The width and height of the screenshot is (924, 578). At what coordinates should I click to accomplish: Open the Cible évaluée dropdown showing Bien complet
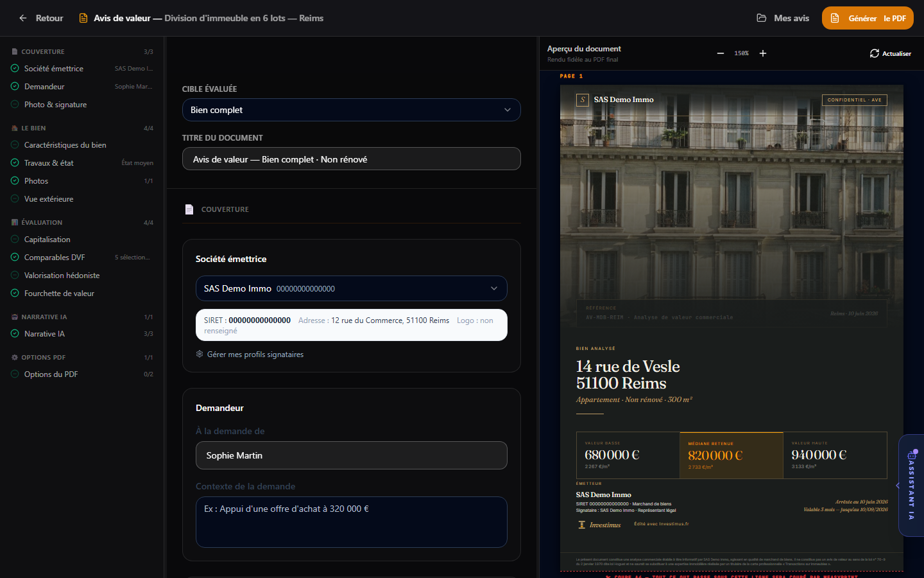[x=351, y=110]
